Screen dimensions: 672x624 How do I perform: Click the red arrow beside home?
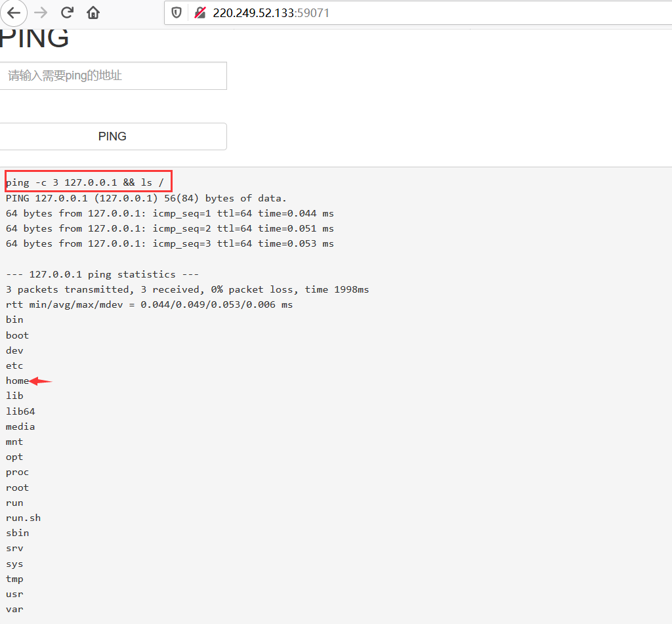coord(41,381)
